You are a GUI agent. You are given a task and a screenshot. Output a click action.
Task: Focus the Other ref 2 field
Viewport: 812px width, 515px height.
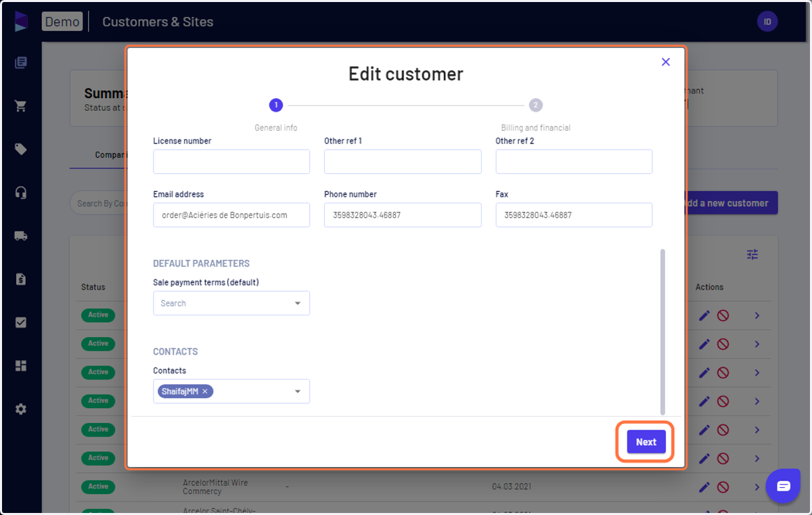[574, 162]
